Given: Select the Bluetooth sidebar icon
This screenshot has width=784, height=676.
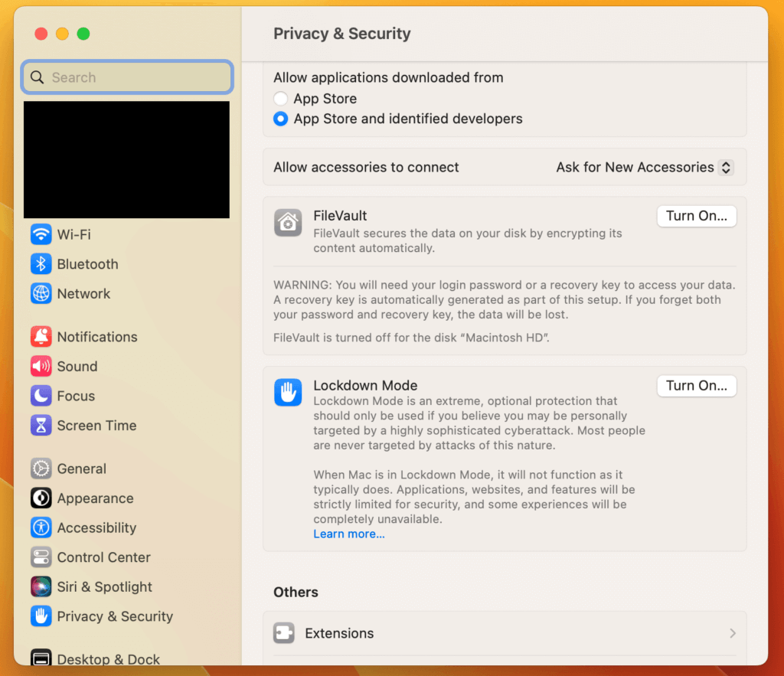Looking at the screenshot, I should (40, 264).
